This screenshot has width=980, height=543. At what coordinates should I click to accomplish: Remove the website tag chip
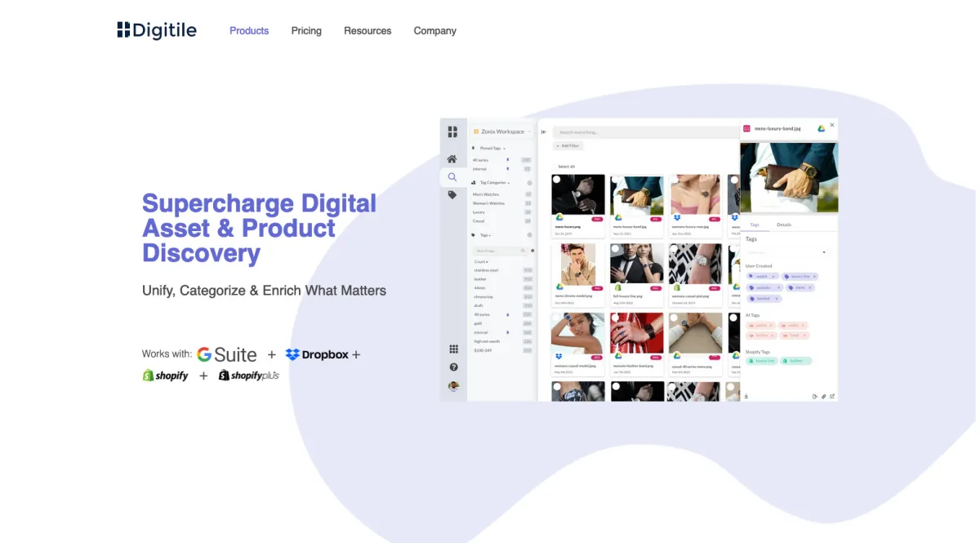pos(778,287)
